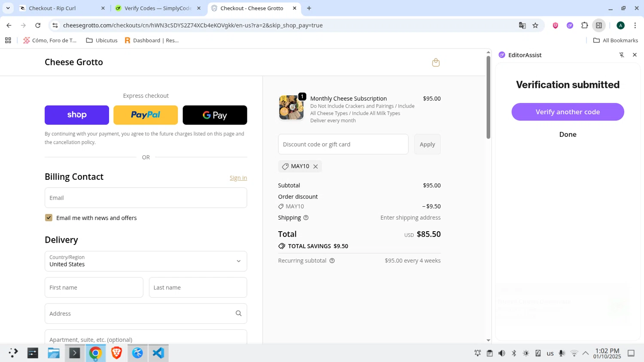Focus the Last name field

[x=198, y=287]
